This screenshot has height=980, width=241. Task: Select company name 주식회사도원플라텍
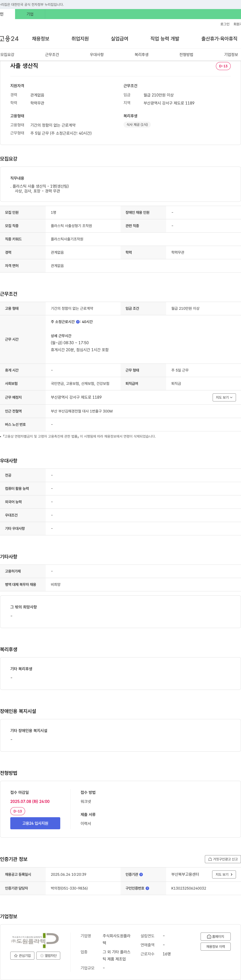click(x=117, y=939)
